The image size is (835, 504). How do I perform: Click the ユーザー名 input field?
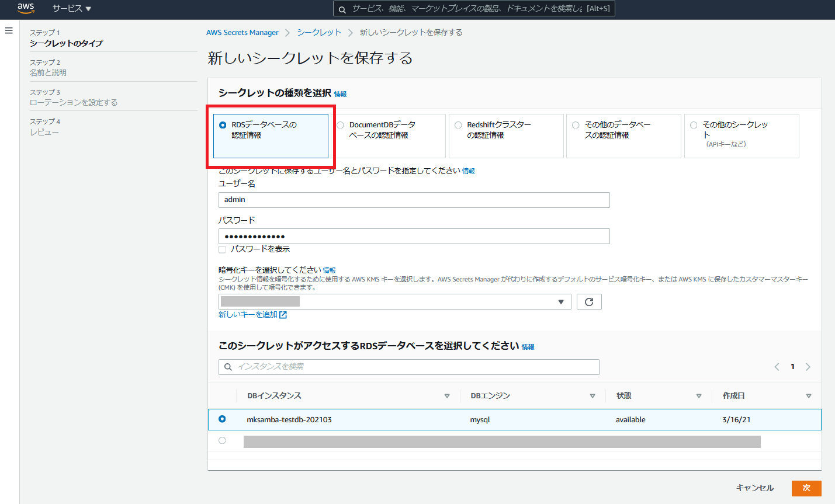414,200
